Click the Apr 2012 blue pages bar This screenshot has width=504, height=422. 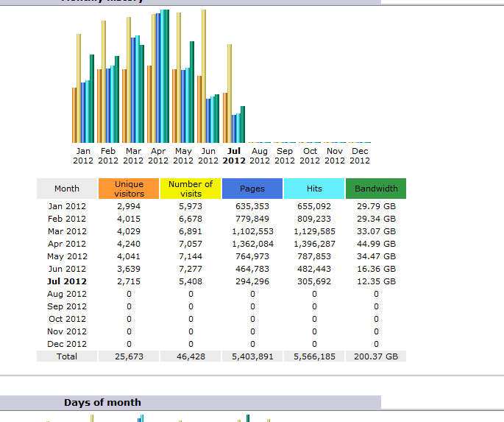158,78
